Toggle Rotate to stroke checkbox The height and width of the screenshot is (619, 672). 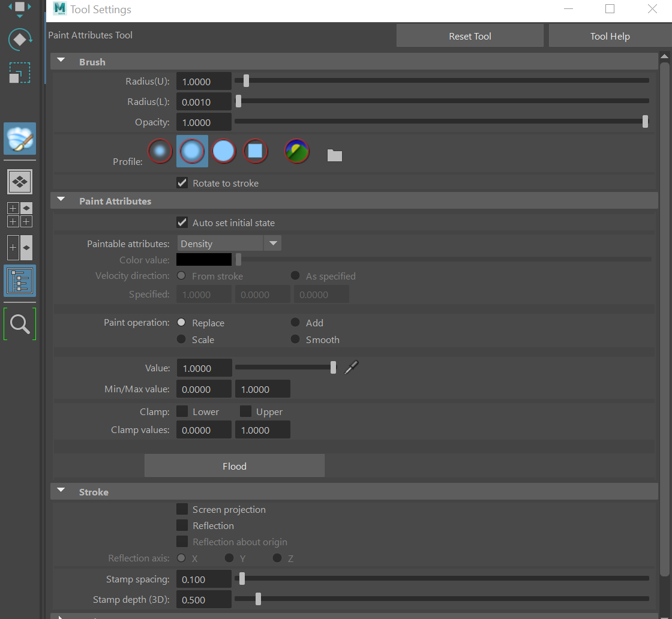coord(182,183)
